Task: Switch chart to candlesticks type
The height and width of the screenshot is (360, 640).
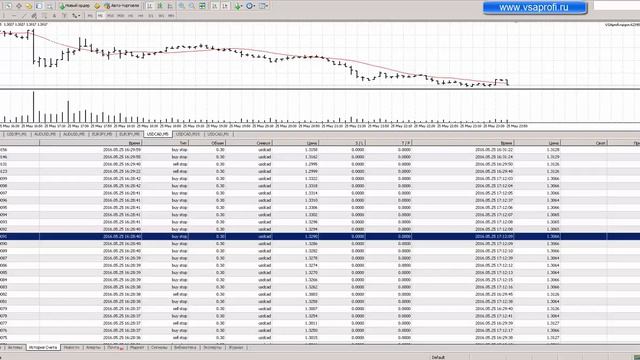Action: (x=160, y=6)
